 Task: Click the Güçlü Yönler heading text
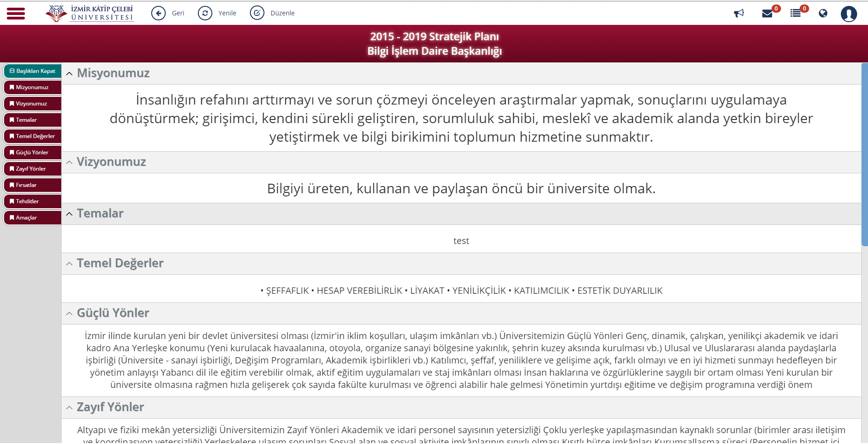(113, 313)
